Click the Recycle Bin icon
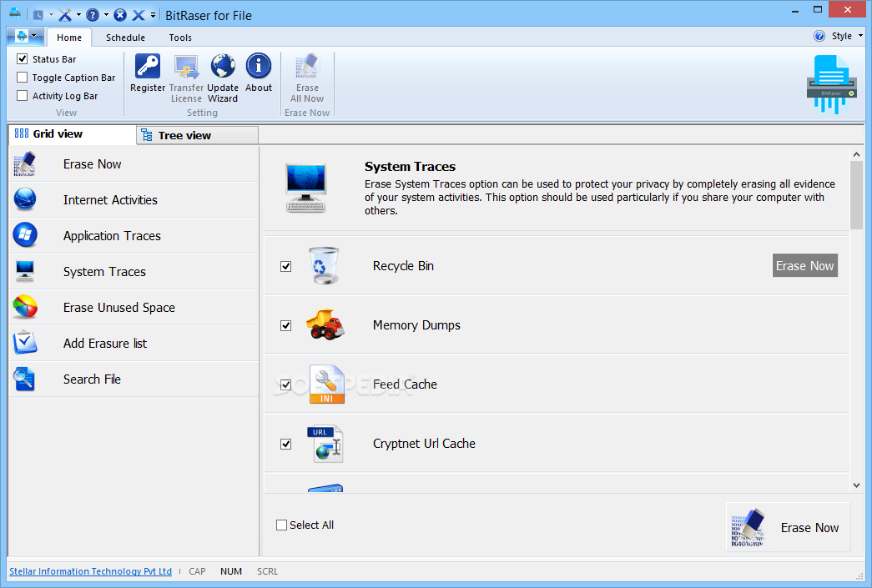This screenshot has height=588, width=872. [324, 266]
